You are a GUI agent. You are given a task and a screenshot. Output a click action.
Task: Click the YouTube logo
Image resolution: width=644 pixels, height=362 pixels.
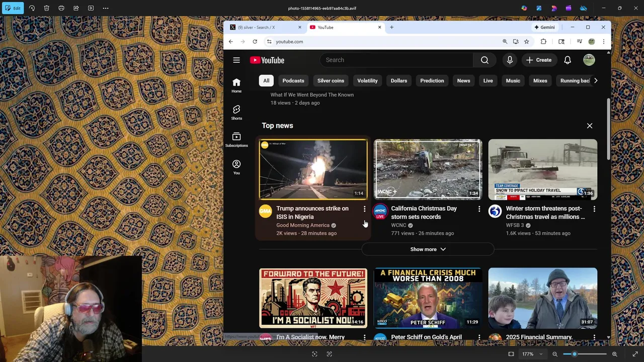[x=267, y=60]
